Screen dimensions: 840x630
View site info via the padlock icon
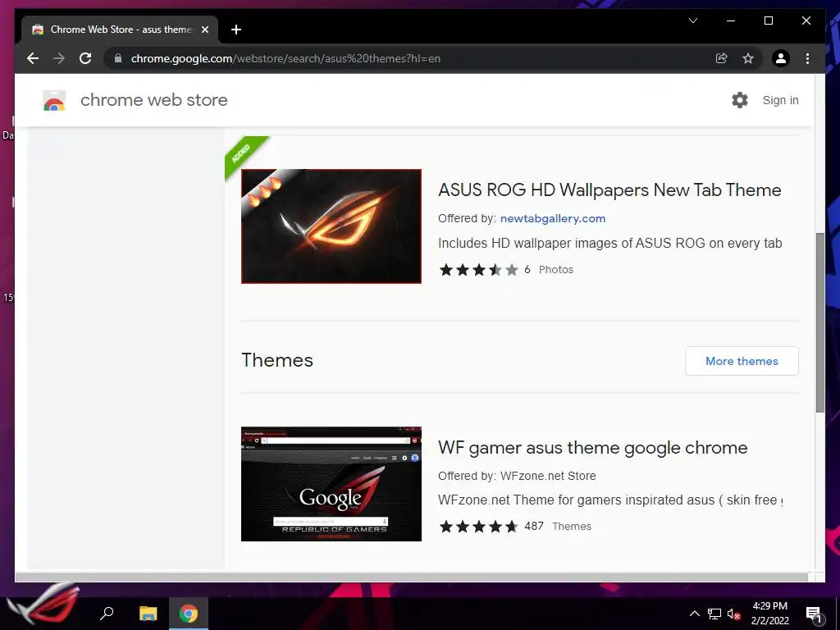(x=118, y=58)
